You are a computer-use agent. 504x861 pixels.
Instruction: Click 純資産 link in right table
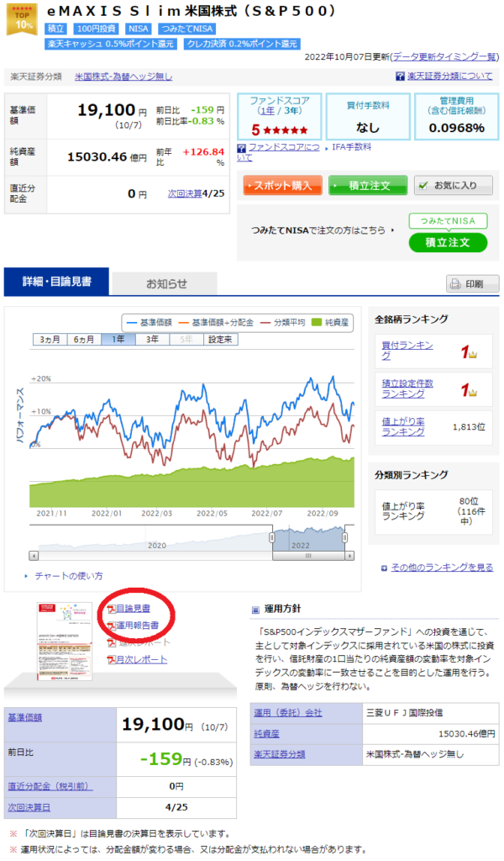coord(266,733)
